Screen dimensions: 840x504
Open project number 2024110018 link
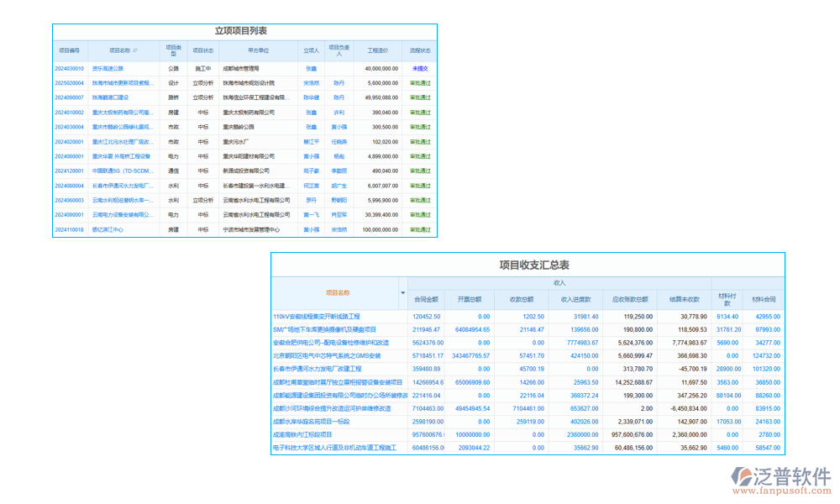(70, 229)
